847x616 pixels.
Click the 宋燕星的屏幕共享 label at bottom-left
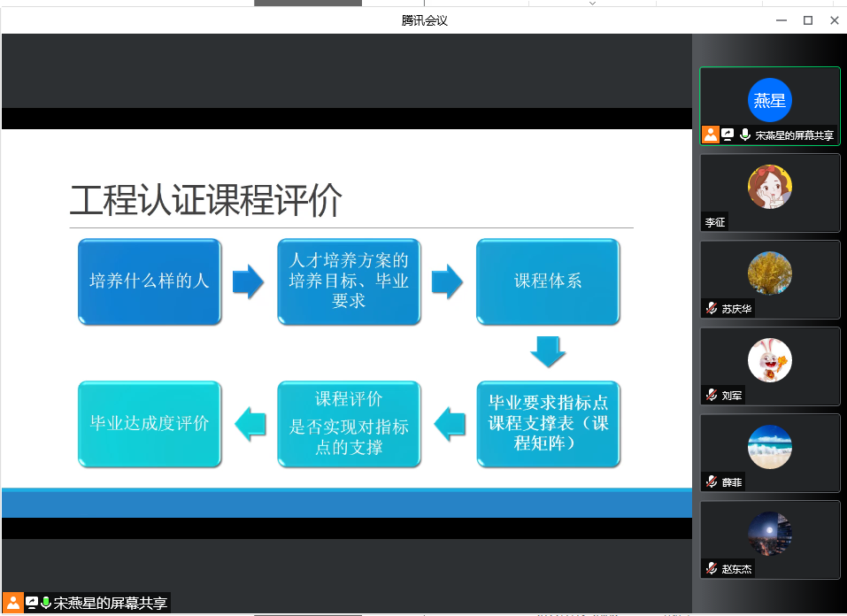pyautogui.click(x=110, y=603)
